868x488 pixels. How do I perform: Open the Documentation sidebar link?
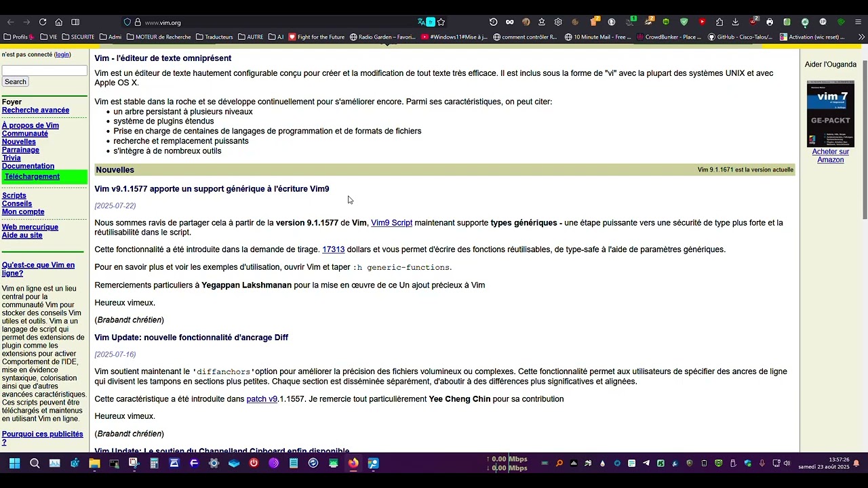28,166
